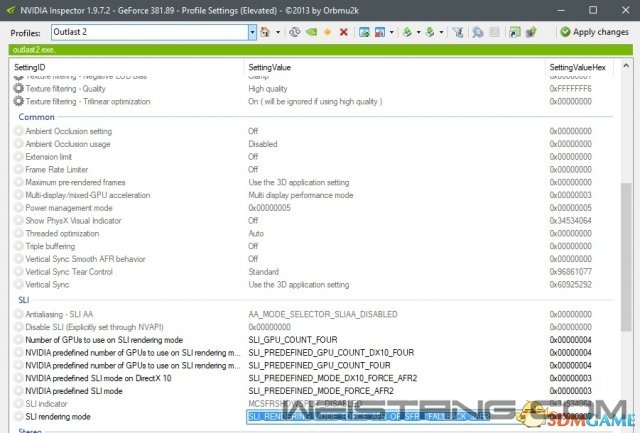The image size is (640, 433).
Task: Click the scrollbar up arrow of settings list
Action: (626, 66)
